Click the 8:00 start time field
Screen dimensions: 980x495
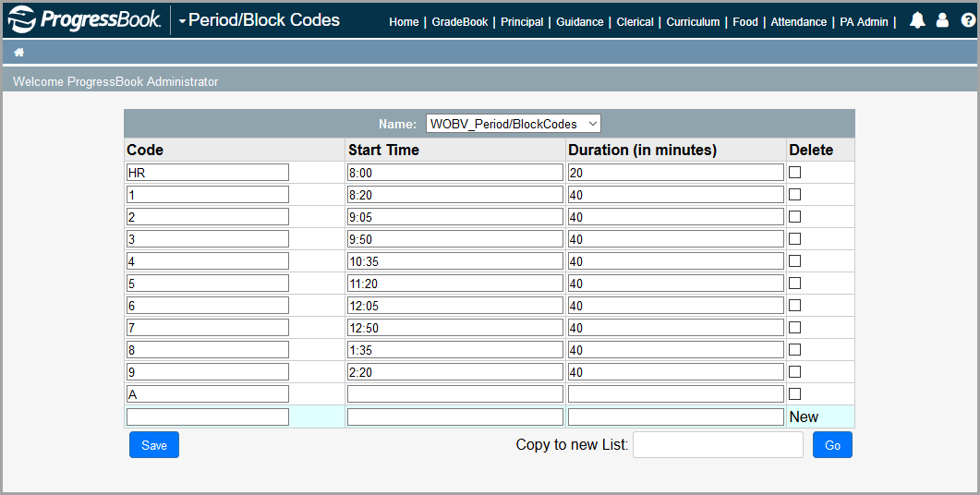click(455, 173)
